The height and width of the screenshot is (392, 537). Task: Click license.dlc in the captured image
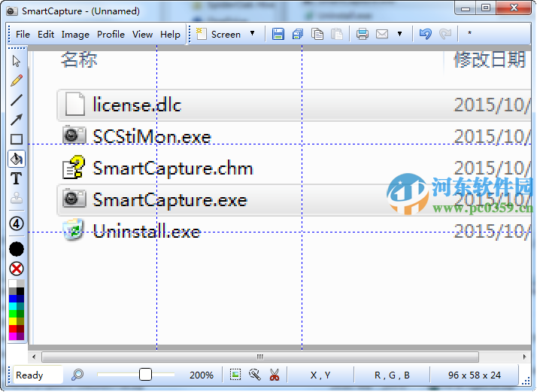[x=137, y=105]
